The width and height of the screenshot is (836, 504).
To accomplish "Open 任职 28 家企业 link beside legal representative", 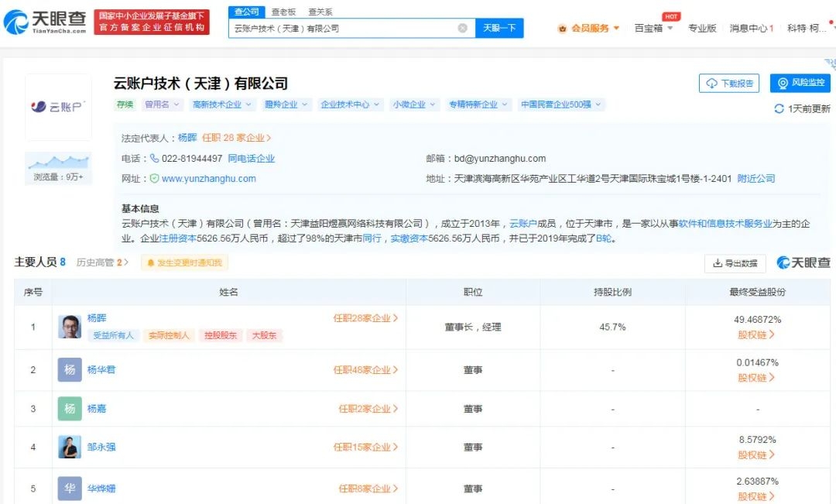I will click(x=236, y=138).
